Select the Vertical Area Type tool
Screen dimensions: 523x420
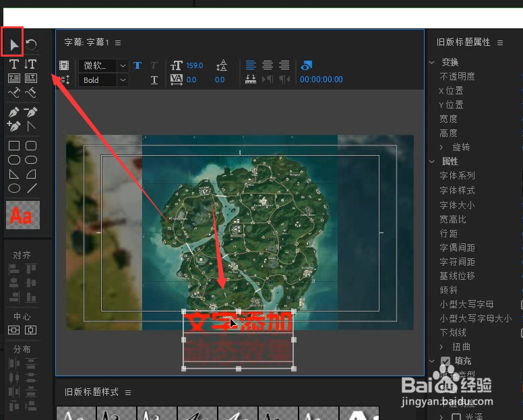[x=31, y=78]
